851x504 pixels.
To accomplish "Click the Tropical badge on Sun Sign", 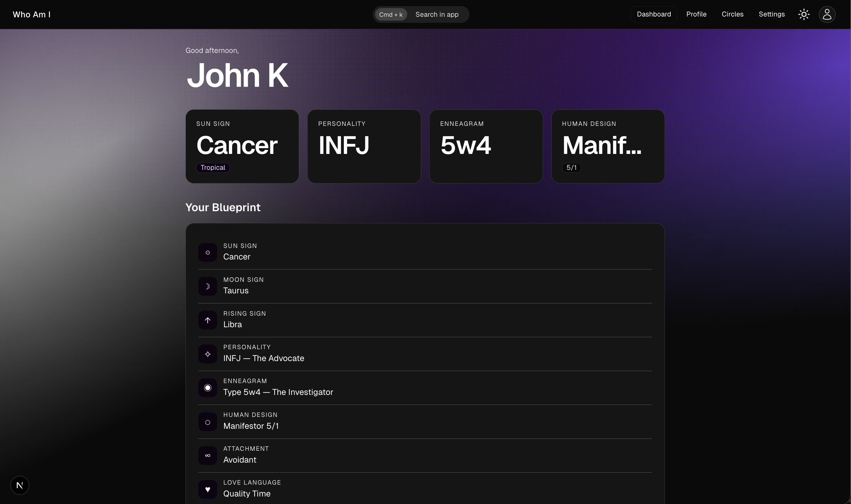I will coord(213,168).
